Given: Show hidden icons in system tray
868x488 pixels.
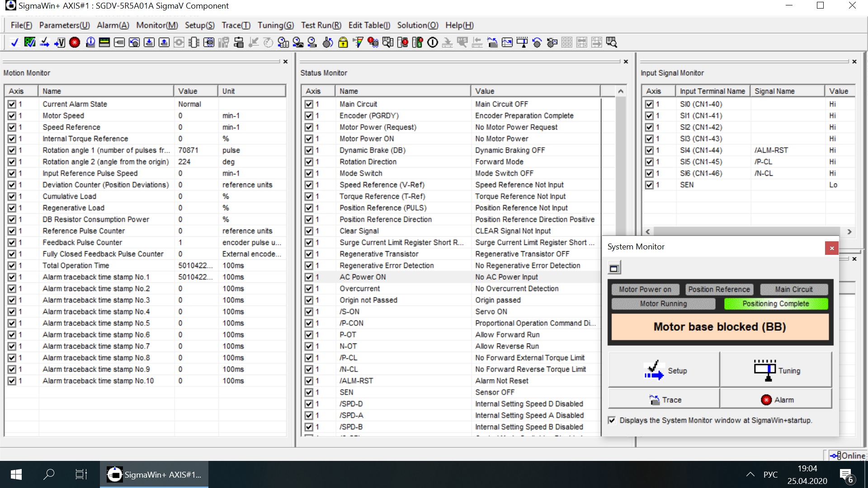Looking at the screenshot, I should coord(750,474).
